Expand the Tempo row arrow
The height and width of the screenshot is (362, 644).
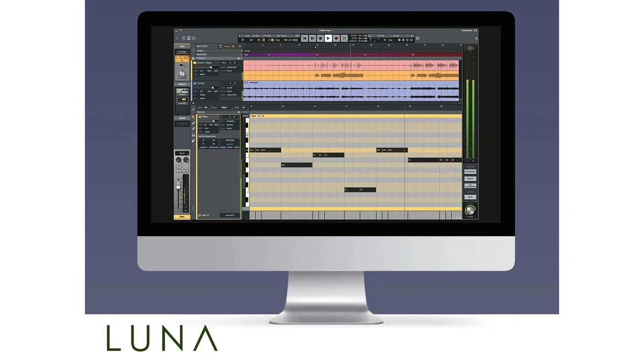coord(241,51)
